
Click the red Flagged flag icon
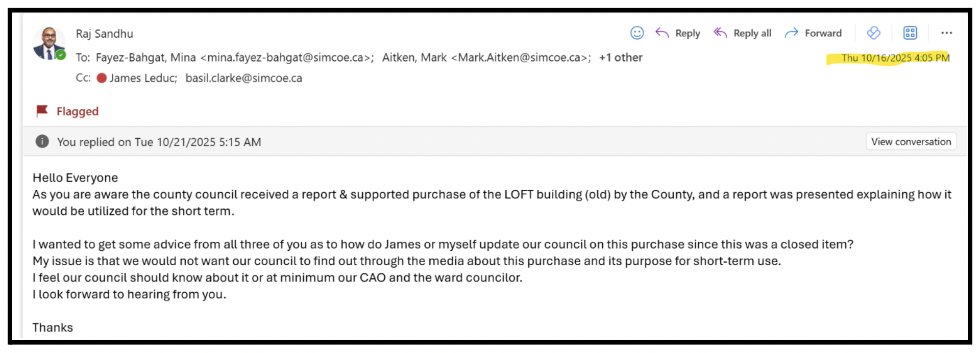[42, 111]
